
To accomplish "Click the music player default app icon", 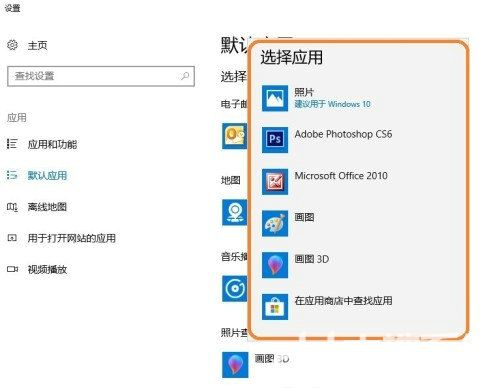I will pyautogui.click(x=235, y=288).
